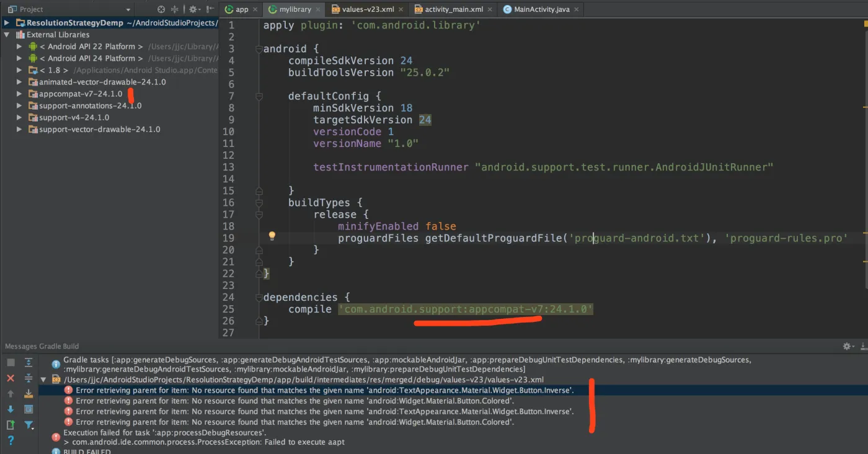Click the preview source panel icon in Messages
The image size is (868, 454).
coord(29,409)
